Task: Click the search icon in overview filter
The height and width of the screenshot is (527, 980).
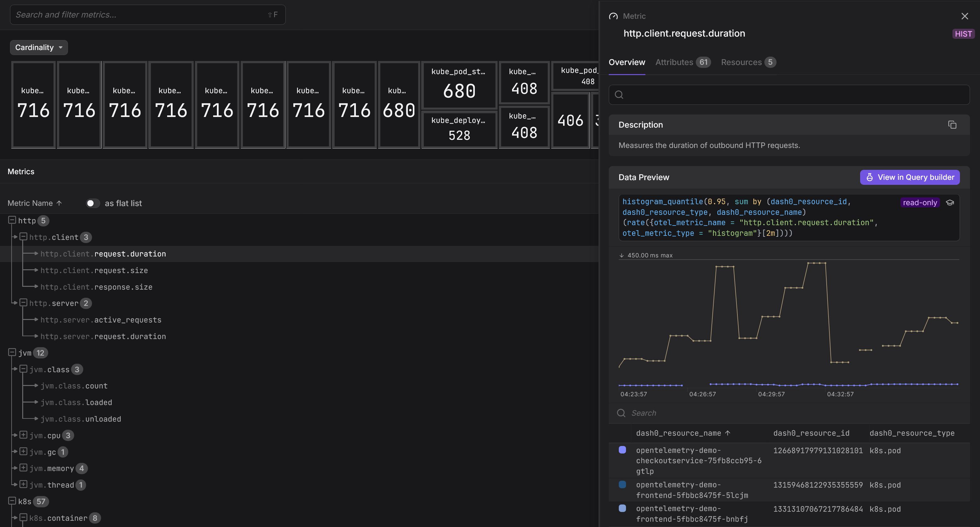Action: [619, 95]
